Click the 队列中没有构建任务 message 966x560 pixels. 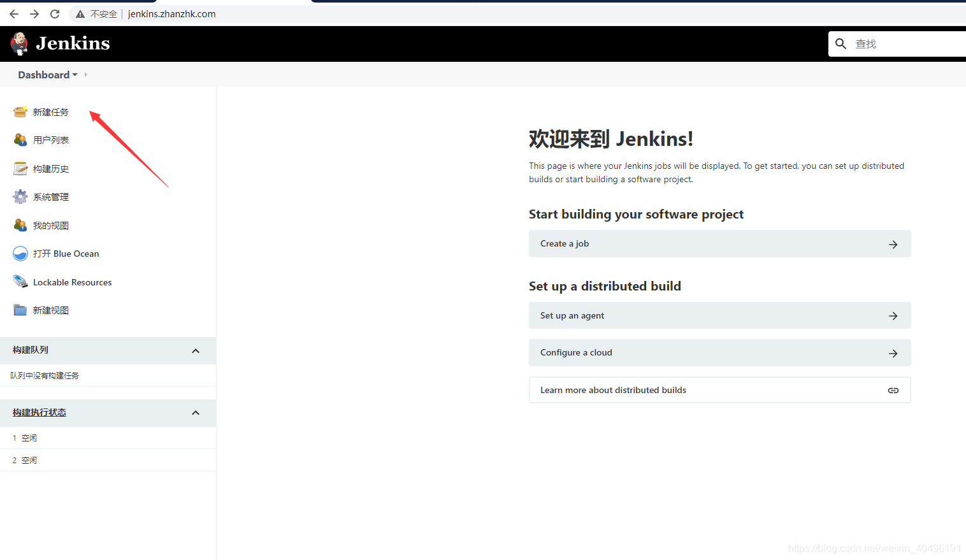(45, 376)
